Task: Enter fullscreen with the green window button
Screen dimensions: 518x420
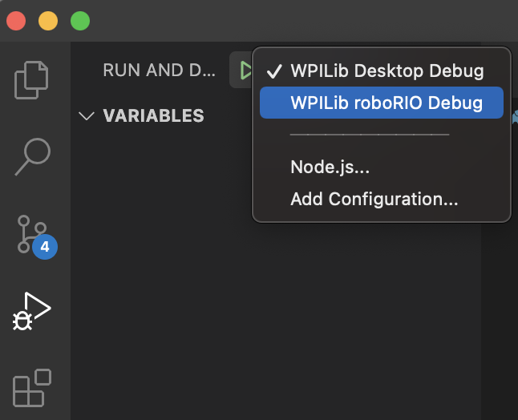Action: point(80,21)
